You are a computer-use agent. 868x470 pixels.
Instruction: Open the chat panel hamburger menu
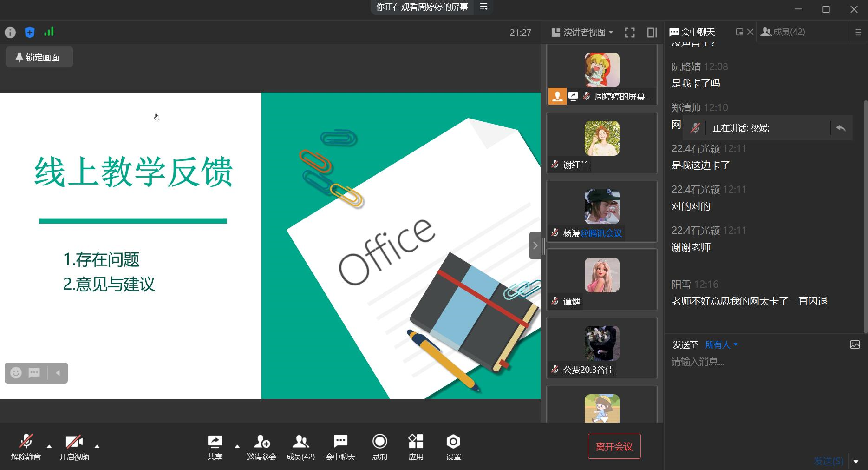click(858, 33)
